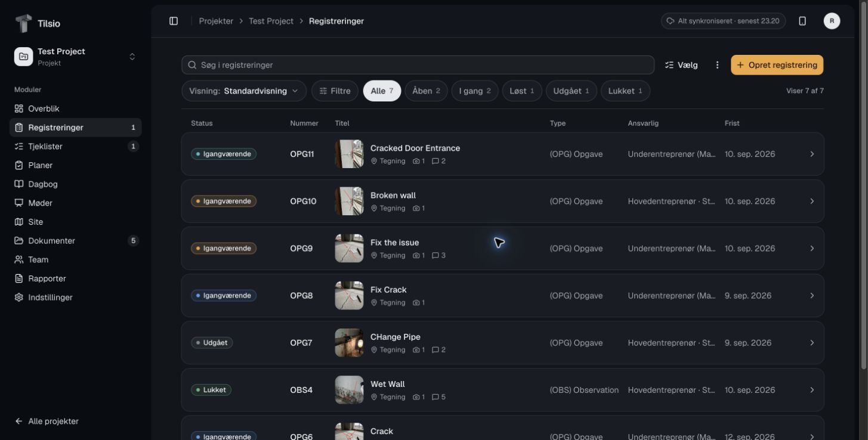The image size is (868, 440).
Task: Select the Udgået status tab
Action: (571, 91)
